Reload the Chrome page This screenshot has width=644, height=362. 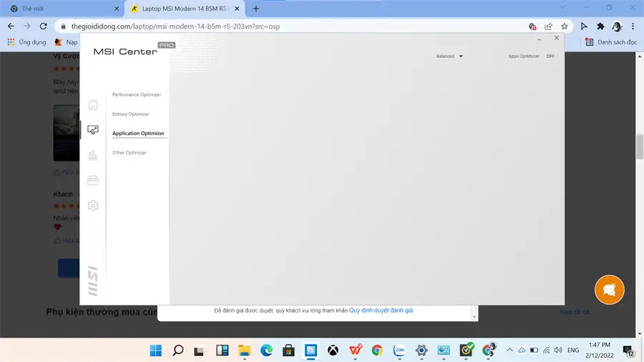(x=43, y=26)
